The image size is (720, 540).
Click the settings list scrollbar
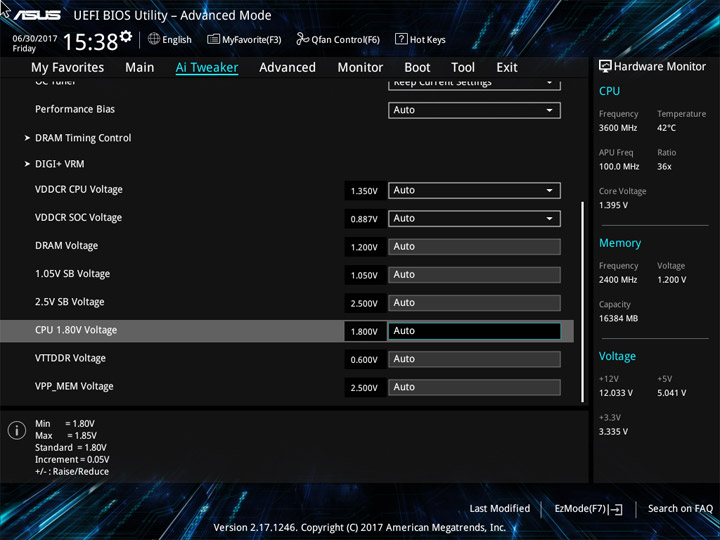[583, 302]
